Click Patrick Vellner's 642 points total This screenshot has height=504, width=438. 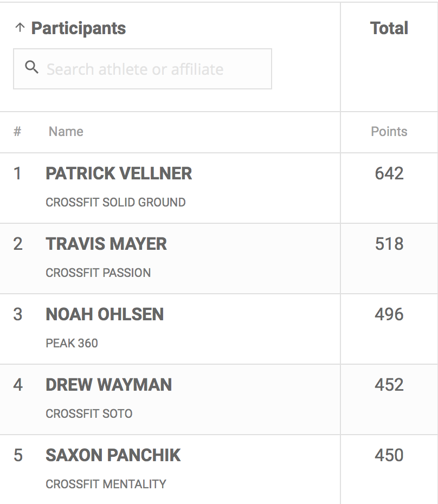[x=389, y=173]
